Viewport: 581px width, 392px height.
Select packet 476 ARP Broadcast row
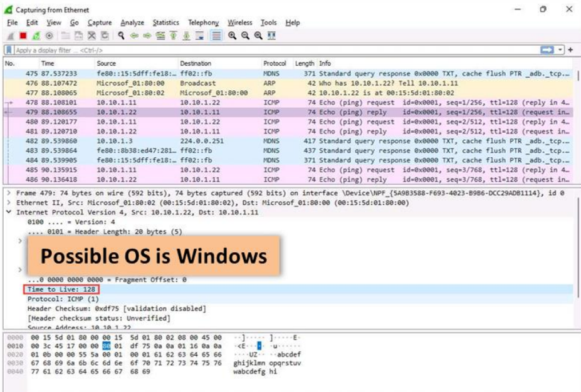tap(288, 83)
